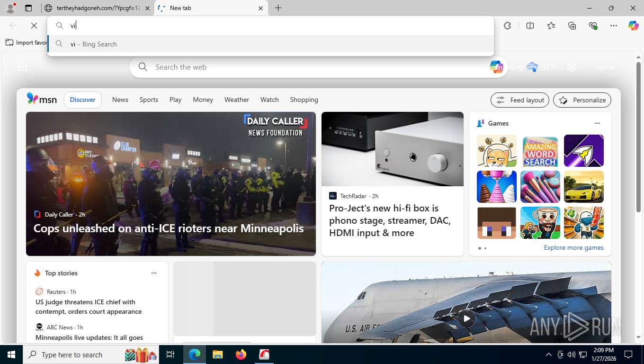Image resolution: width=644 pixels, height=364 pixels.
Task: Open the volume speaker tray icon
Action: [x=571, y=355]
